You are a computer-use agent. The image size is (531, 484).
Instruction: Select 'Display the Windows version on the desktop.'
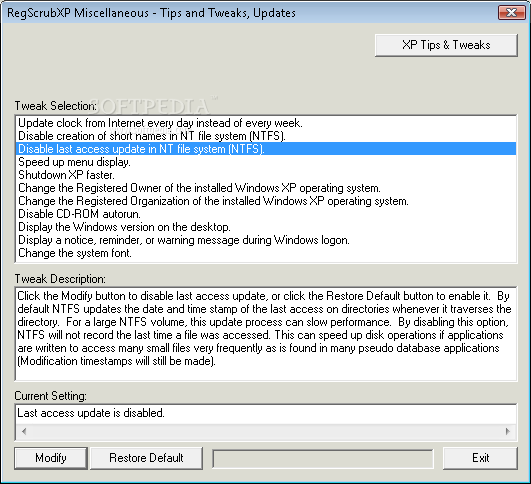click(266, 227)
